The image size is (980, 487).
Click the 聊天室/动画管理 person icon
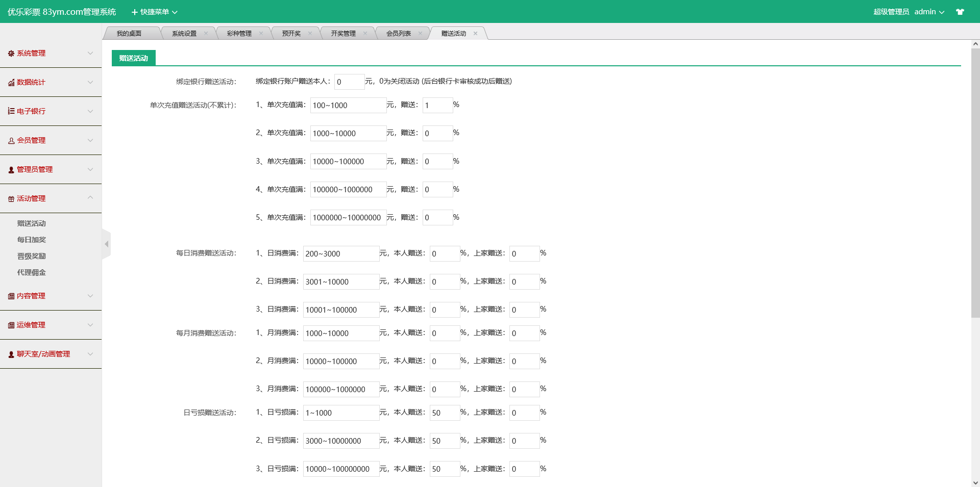click(11, 354)
